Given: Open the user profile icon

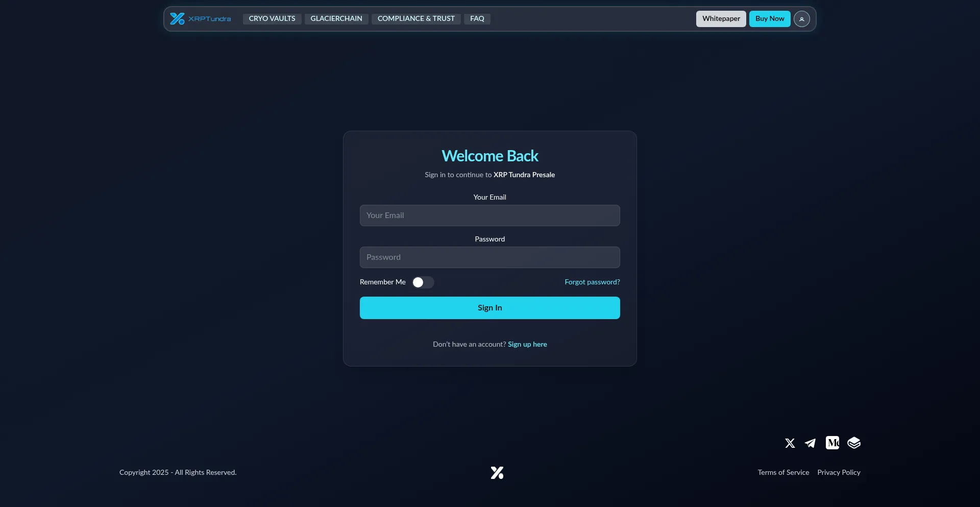Looking at the screenshot, I should tap(801, 19).
